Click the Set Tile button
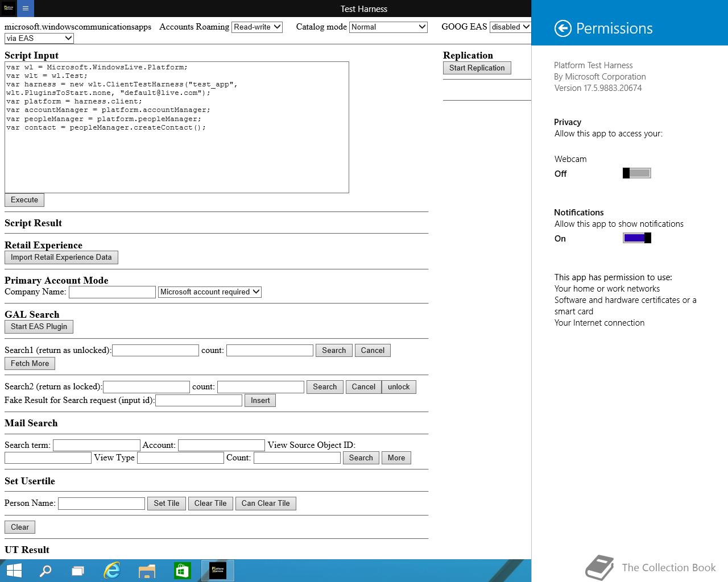Viewport: 728px width, 582px height. click(x=167, y=504)
